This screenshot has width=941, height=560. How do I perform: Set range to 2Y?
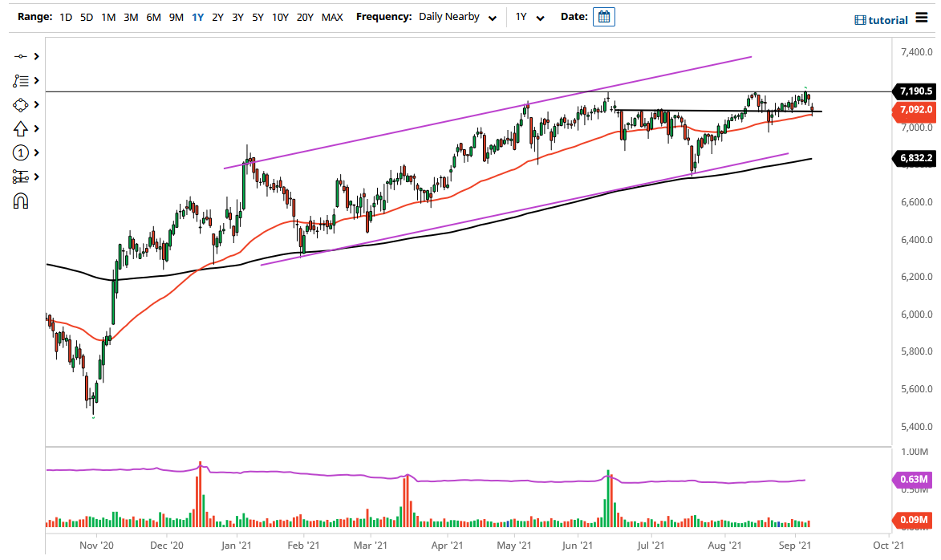pyautogui.click(x=218, y=18)
